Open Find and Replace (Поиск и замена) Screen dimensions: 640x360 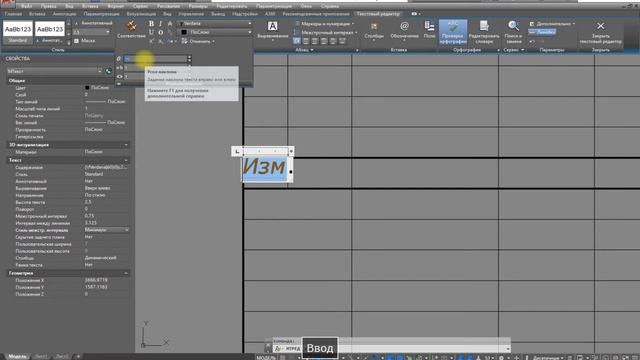513,32
